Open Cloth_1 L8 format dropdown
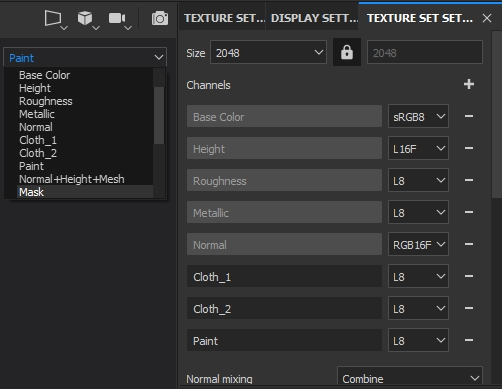Image resolution: width=502 pixels, height=389 pixels. (418, 276)
